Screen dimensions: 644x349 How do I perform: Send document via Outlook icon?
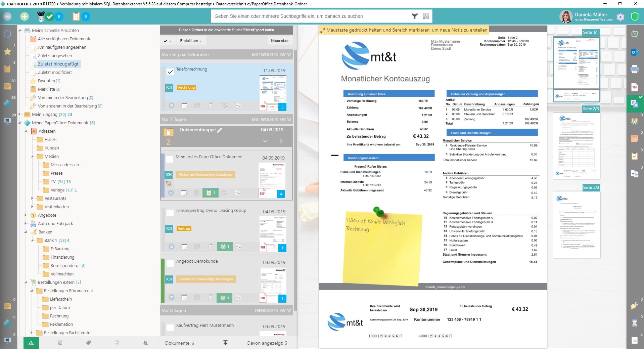pos(635,52)
